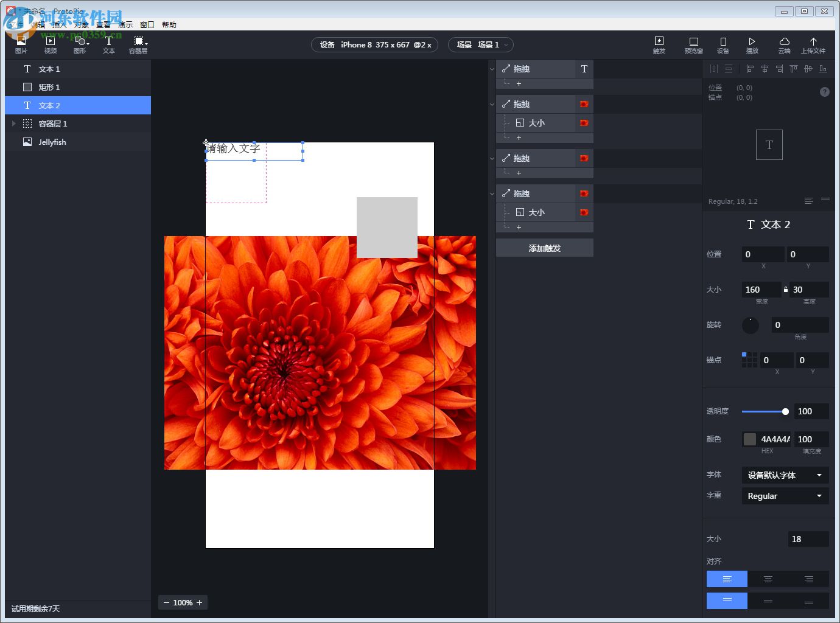Screen dimensions: 840x623
Task: Open the 帮助 (Help) menu
Action: click(x=169, y=24)
